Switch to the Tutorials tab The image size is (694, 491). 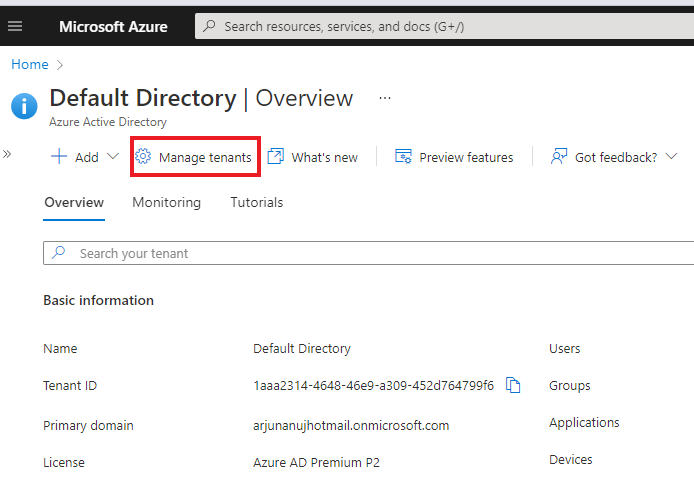(257, 202)
